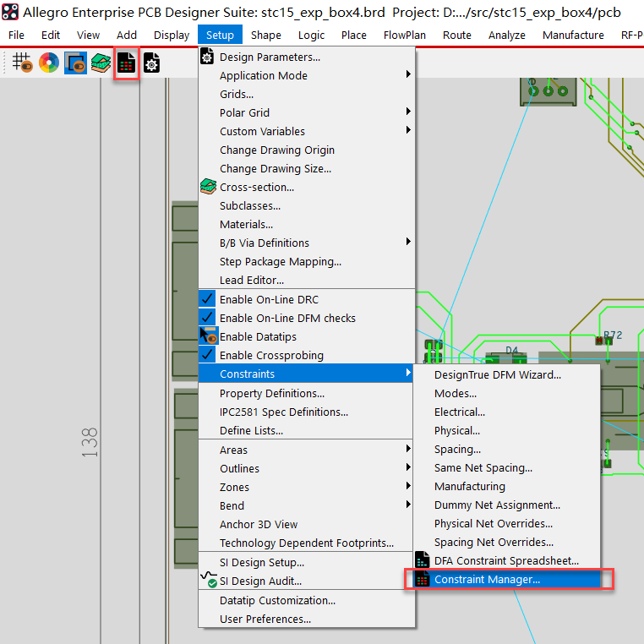This screenshot has height=644, width=644.
Task: Disable the Enable On-Line DRC option
Action: coord(270,299)
